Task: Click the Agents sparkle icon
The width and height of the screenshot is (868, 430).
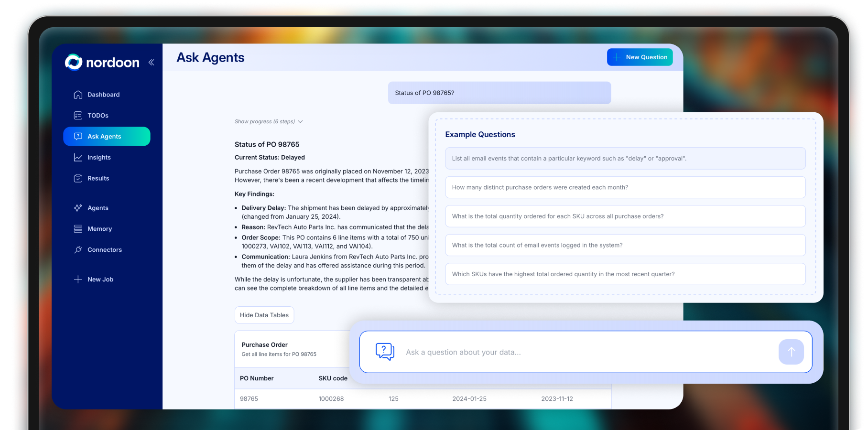Action: pos(78,208)
